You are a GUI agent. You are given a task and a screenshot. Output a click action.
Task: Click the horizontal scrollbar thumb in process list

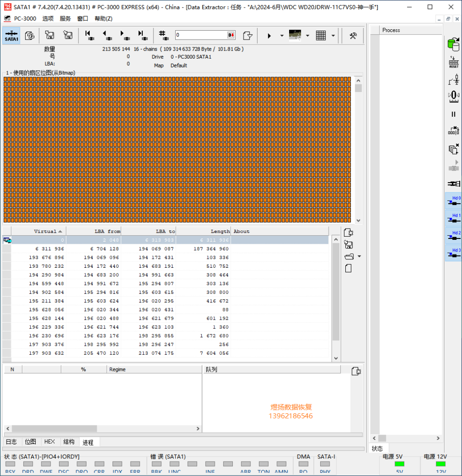[54, 429]
